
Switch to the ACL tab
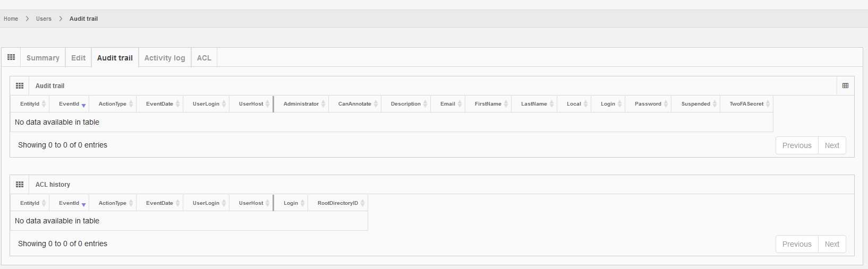click(204, 58)
